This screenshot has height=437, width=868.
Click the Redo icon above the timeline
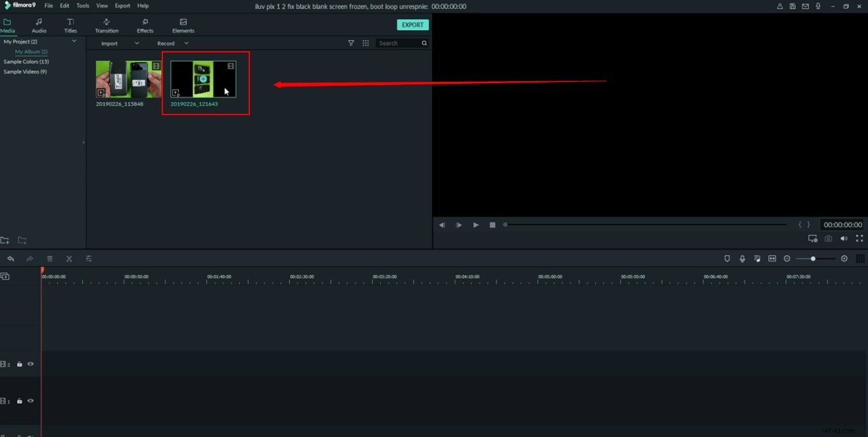click(x=30, y=258)
